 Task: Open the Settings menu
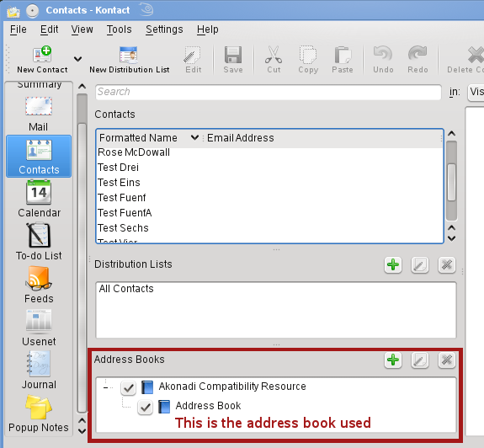(164, 29)
